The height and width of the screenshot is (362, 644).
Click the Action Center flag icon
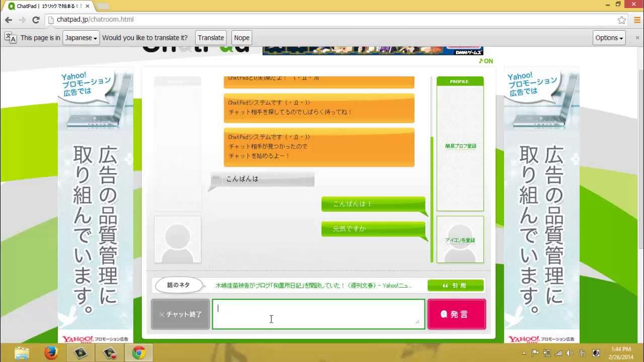coord(535,353)
